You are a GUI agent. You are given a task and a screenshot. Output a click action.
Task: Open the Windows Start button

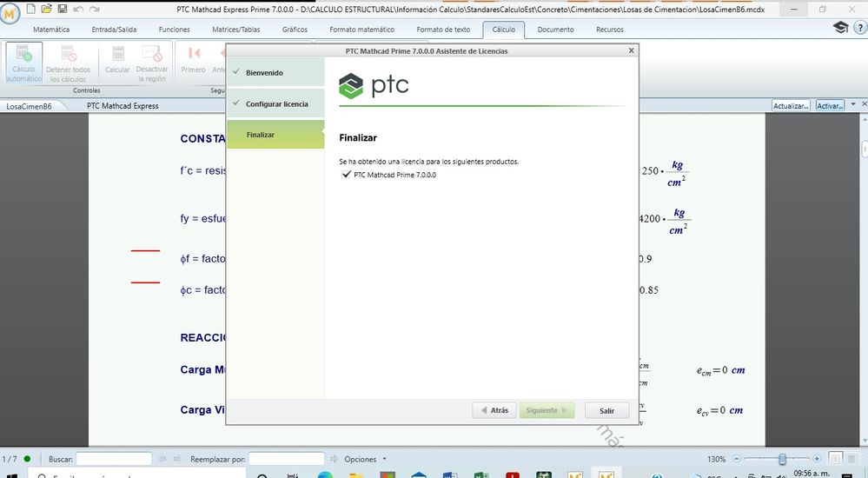[11, 475]
